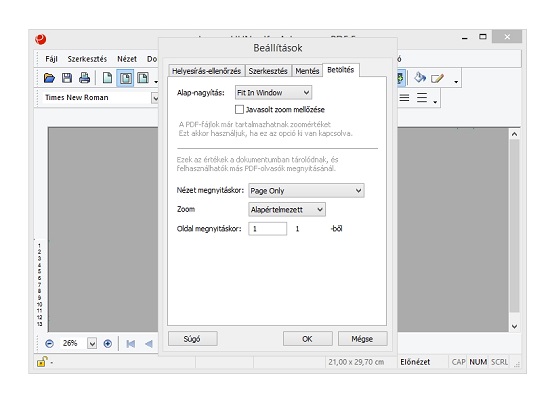550x395 pixels.
Task: Click the scroll down arrow of the document
Action: click(x=514, y=326)
